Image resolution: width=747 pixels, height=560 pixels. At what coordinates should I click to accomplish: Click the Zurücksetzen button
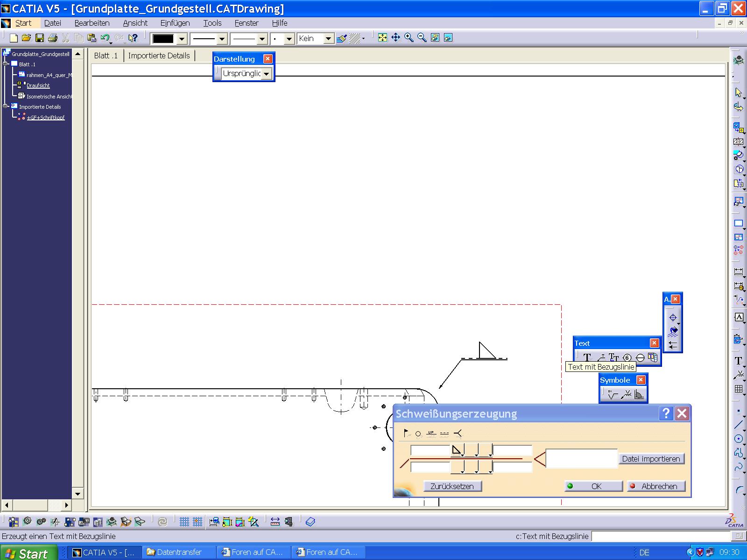click(452, 486)
